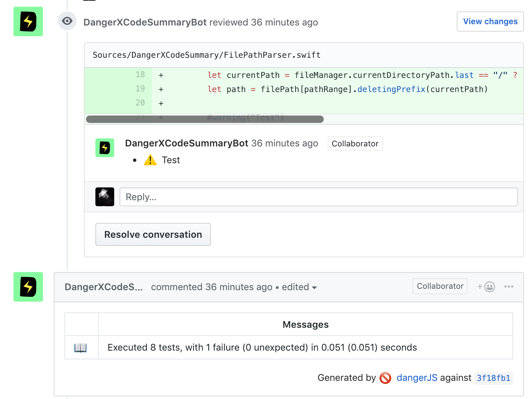
Task: Click the '36 minutes ago' timestamp in the Test comment
Action: 284,143
